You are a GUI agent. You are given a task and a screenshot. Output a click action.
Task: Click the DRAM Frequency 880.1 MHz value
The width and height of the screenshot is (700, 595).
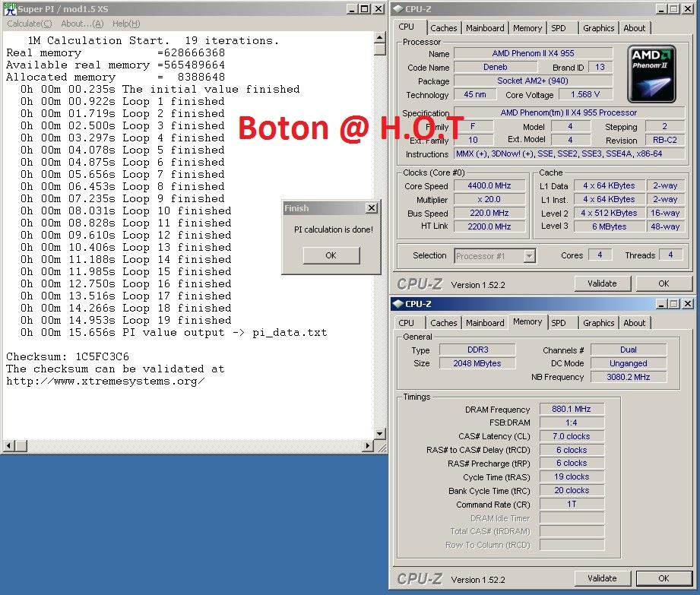[x=572, y=409]
